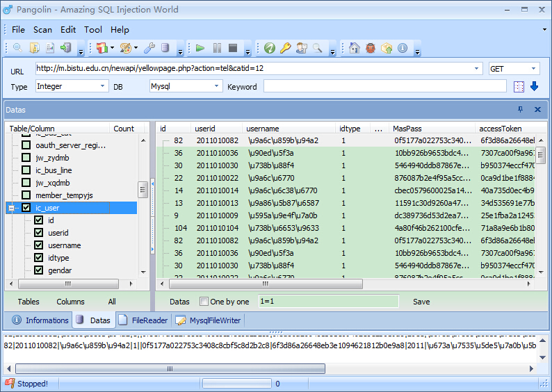This screenshot has height=392, width=552.
Task: Click the report chart toolbar icon
Action: 50,48
